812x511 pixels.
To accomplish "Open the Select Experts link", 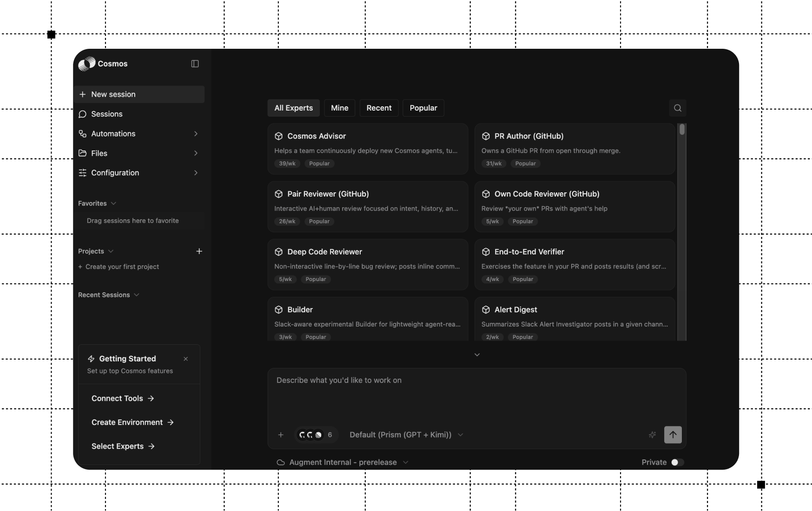I will [123, 446].
